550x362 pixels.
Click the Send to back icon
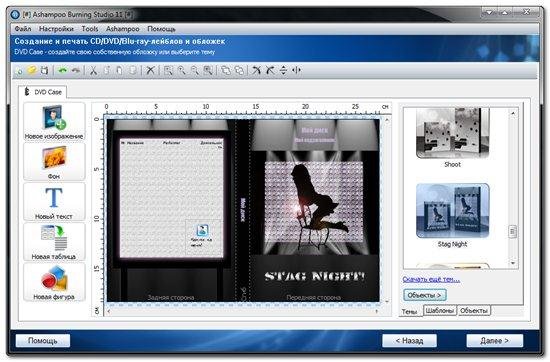[x=239, y=71]
